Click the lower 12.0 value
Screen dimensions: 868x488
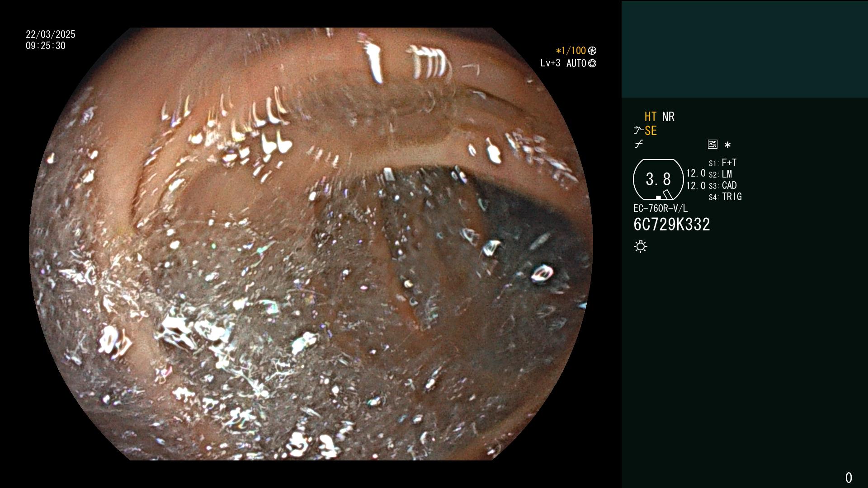coord(696,186)
